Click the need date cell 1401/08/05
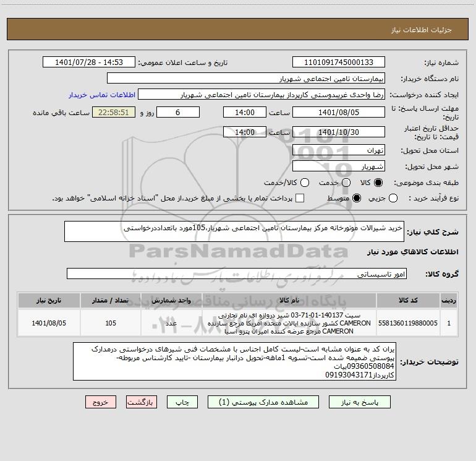The image size is (476, 461). tap(49, 323)
